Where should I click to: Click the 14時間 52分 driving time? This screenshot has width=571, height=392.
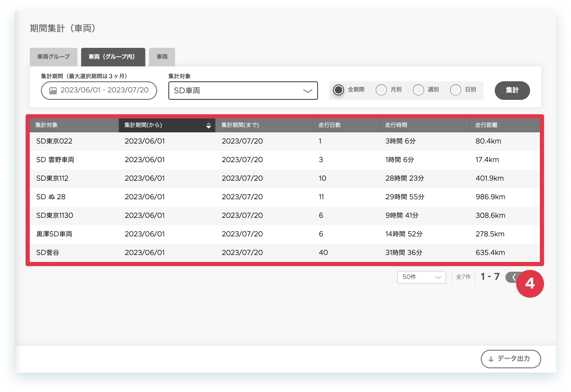coord(404,234)
